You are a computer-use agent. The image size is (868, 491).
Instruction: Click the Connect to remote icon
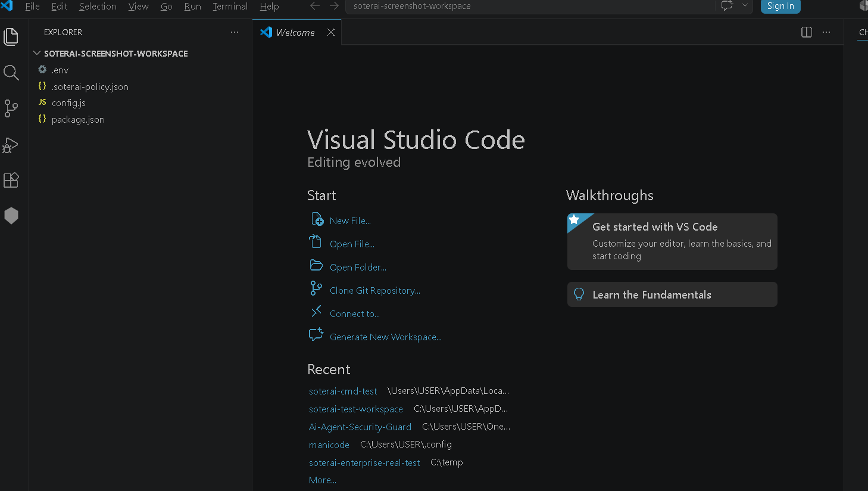pyautogui.click(x=316, y=311)
